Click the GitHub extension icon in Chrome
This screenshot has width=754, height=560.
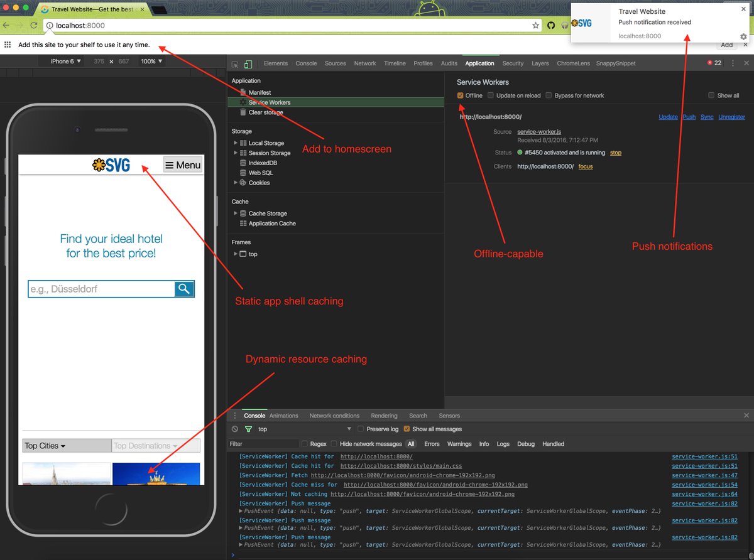pyautogui.click(x=551, y=26)
